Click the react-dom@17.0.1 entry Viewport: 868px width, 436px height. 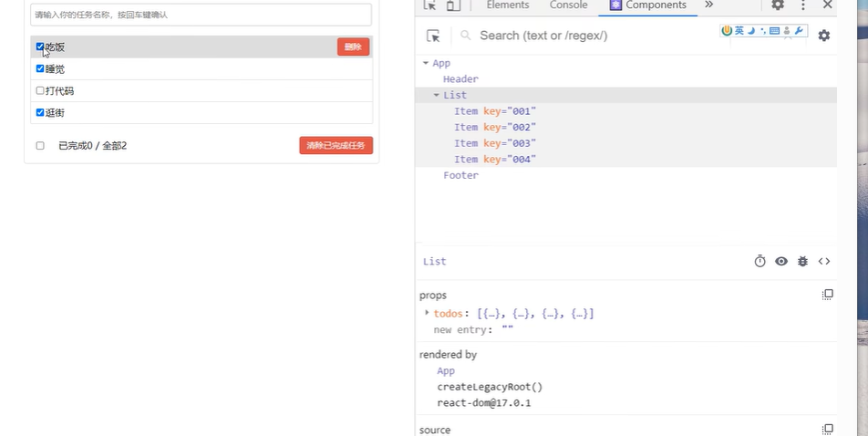[484, 403]
